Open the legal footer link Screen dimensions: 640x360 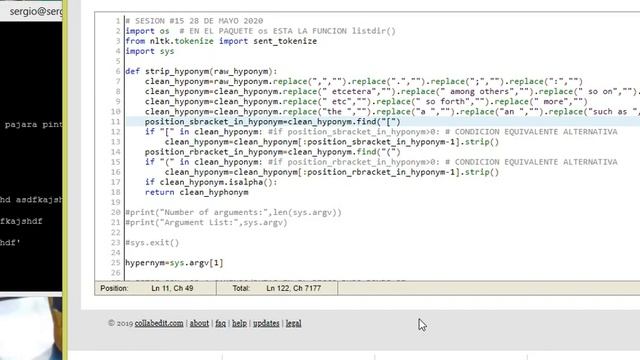click(x=293, y=323)
